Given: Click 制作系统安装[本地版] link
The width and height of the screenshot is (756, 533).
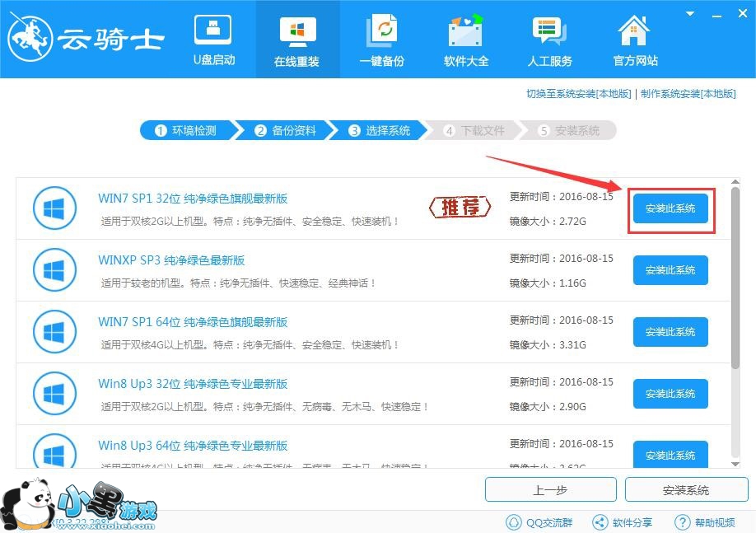Looking at the screenshot, I should (688, 94).
